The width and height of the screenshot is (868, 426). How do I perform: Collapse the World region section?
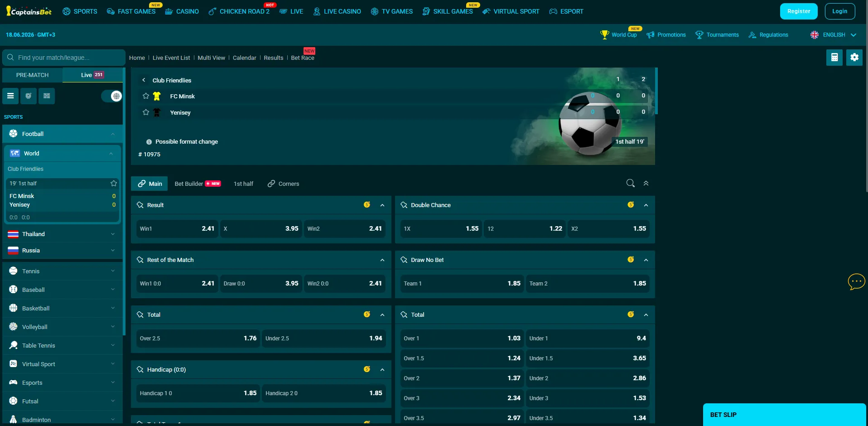coord(63,154)
